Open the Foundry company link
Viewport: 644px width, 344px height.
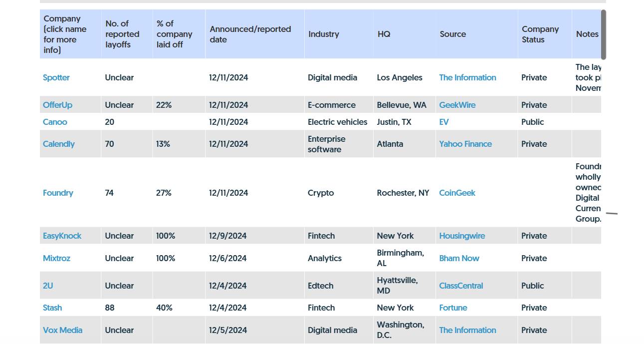click(58, 193)
